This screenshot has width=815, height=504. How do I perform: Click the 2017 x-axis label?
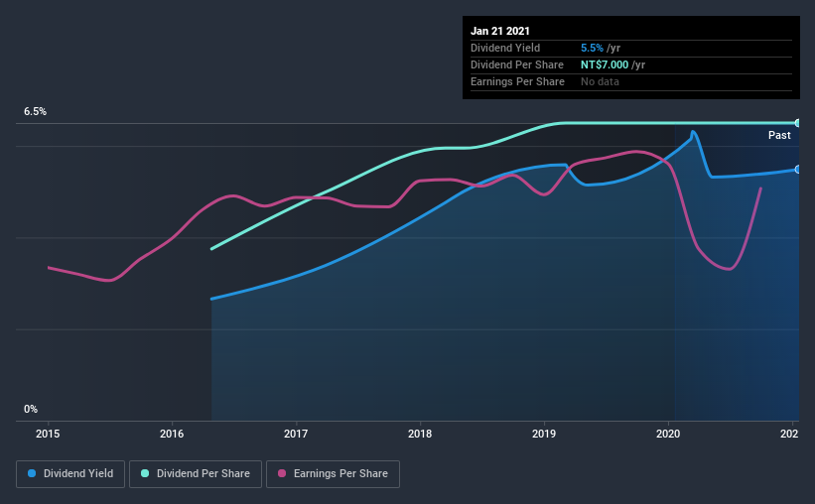click(296, 434)
